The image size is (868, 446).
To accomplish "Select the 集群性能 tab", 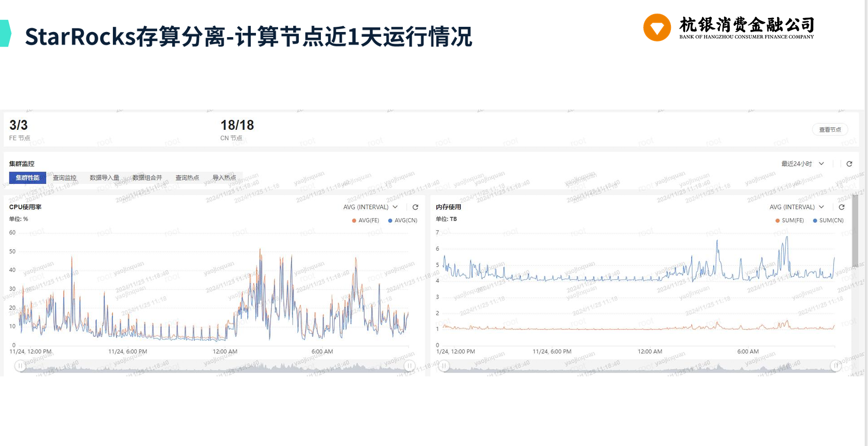I will pos(28,178).
